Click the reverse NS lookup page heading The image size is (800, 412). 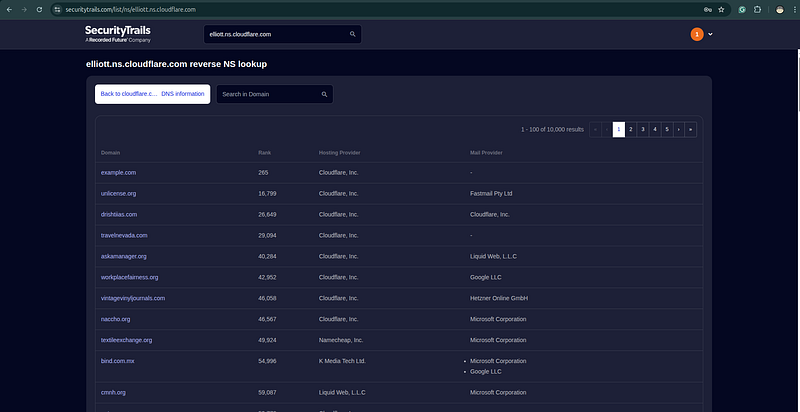[x=177, y=64]
